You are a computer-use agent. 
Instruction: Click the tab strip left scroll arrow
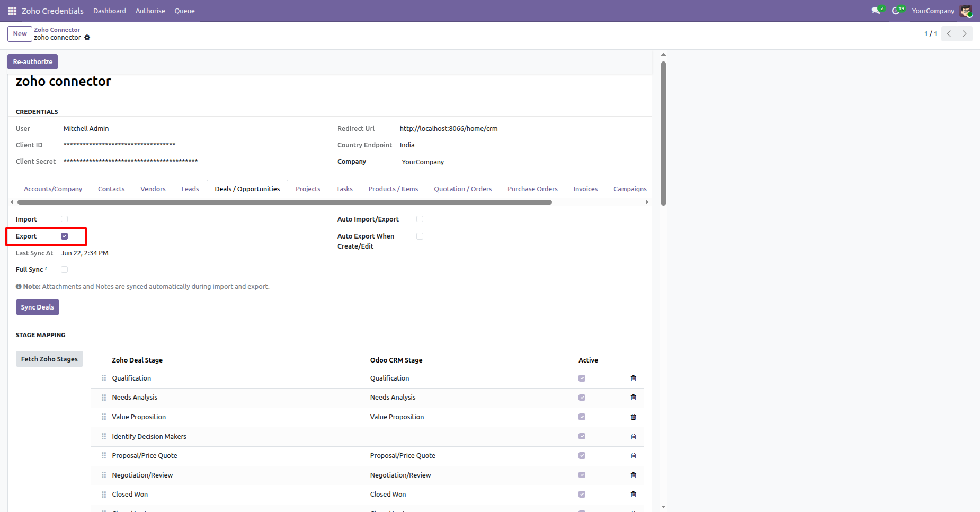[12, 202]
